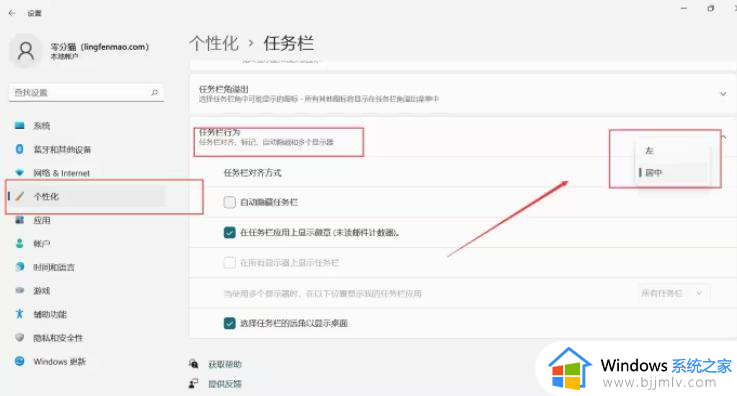Click the Windows Update icon
The height and width of the screenshot is (396, 737).
pyautogui.click(x=19, y=361)
